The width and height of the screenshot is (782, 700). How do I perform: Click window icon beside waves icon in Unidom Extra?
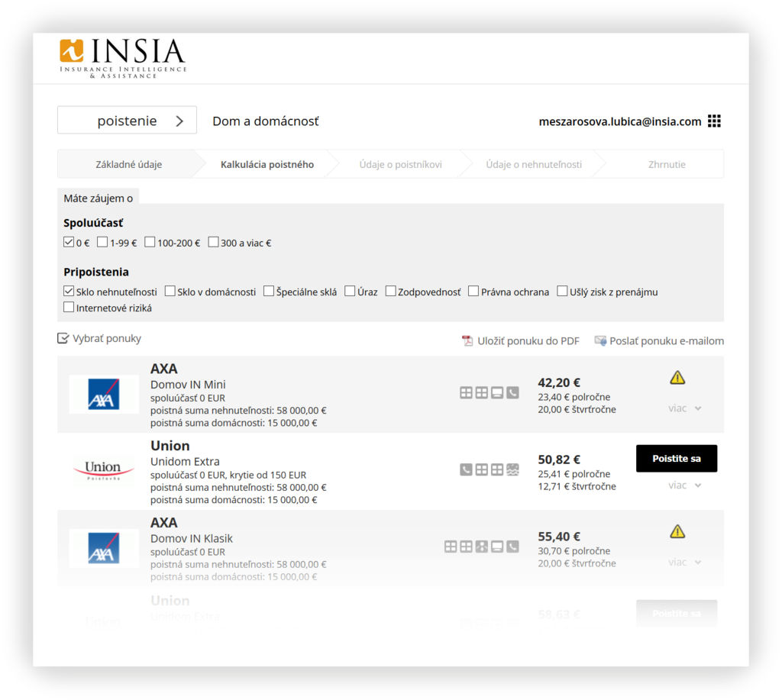[x=497, y=469]
